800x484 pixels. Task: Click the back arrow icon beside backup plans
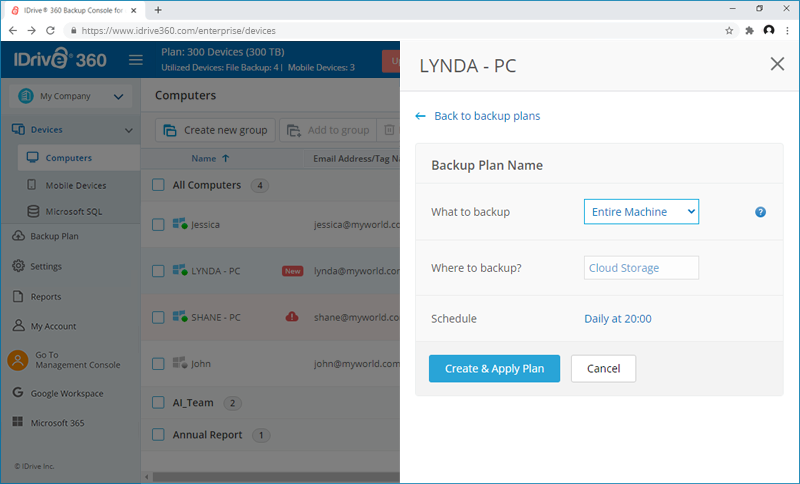[420, 116]
